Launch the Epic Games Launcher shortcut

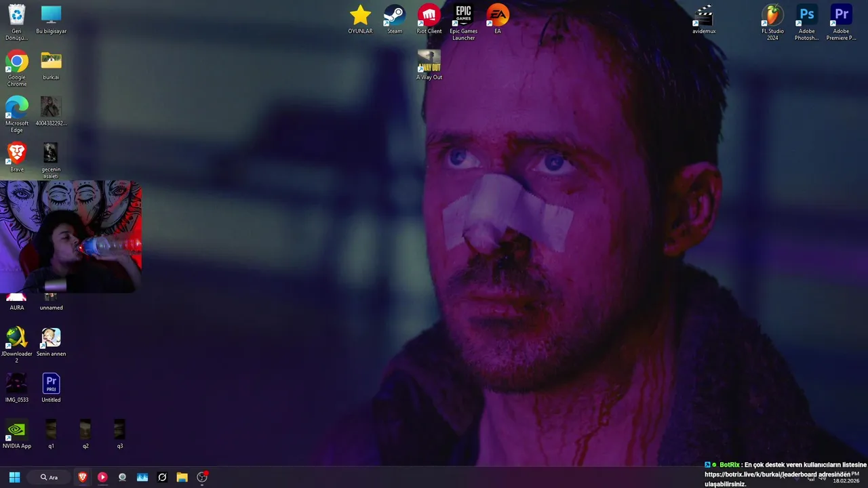(464, 22)
